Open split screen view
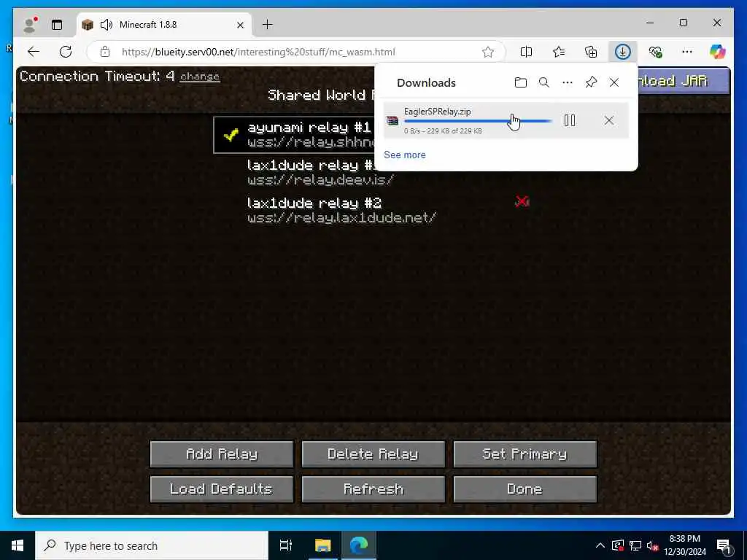This screenshot has width=747, height=560. tap(527, 52)
